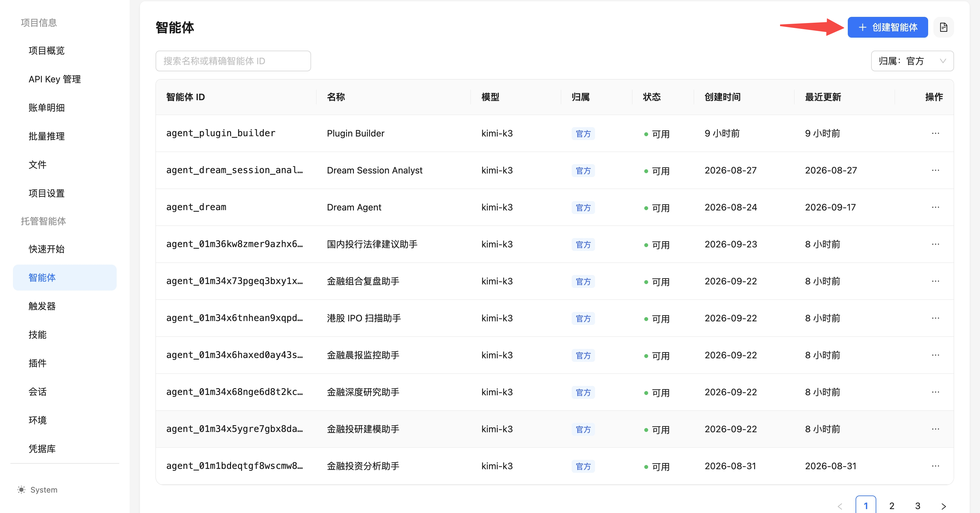
Task: Open 会话 in the sidebar
Action: tap(37, 392)
